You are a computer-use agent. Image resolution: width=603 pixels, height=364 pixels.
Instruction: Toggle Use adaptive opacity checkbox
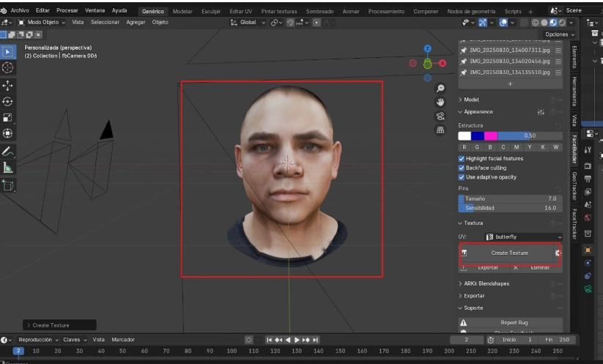462,177
